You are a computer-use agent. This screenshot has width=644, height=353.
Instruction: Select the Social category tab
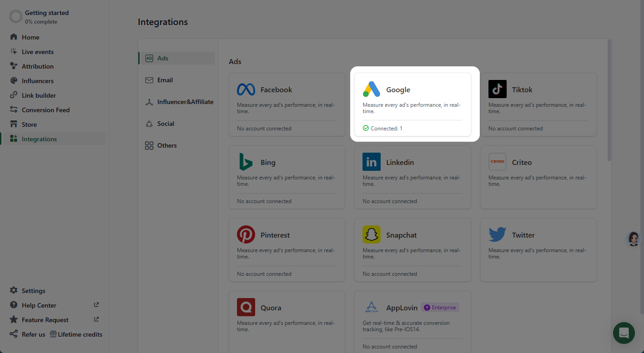coord(178,124)
